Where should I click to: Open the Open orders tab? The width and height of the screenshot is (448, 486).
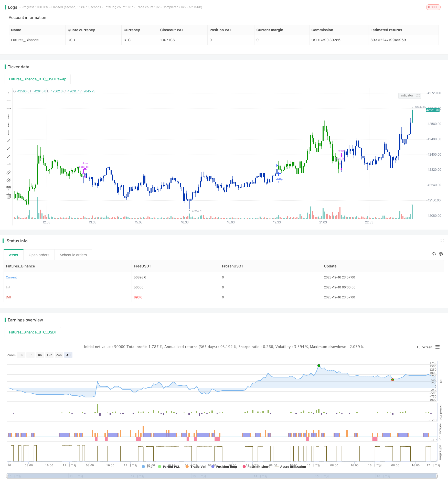point(39,255)
